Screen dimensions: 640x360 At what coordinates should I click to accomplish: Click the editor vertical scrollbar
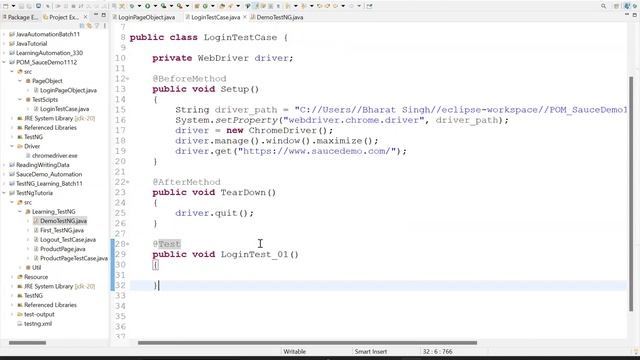pyautogui.click(x=632, y=194)
